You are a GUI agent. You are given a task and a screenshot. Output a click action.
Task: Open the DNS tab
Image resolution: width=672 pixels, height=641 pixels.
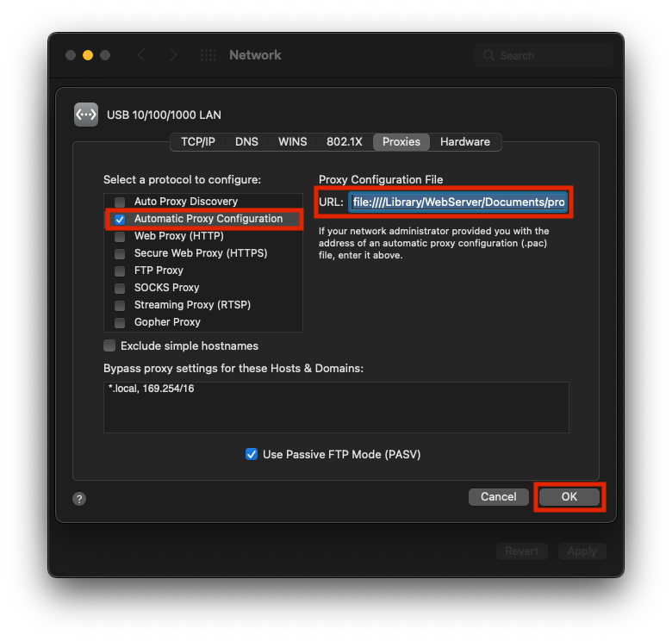click(246, 141)
